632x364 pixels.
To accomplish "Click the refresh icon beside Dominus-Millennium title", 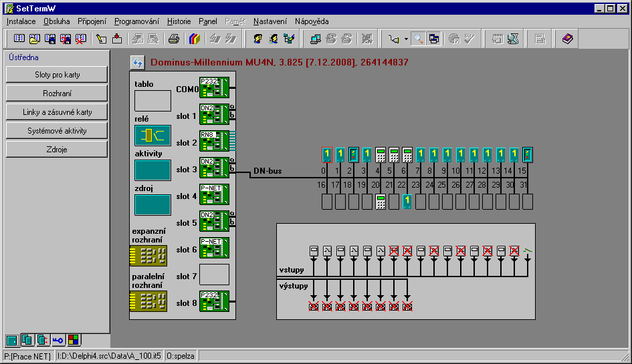I will point(137,63).
